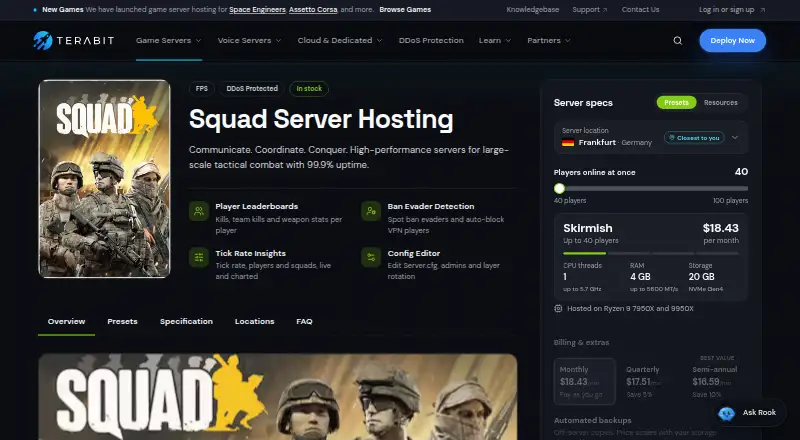Click the arrow icon after Log in
800x440 pixels.
pos(762,10)
